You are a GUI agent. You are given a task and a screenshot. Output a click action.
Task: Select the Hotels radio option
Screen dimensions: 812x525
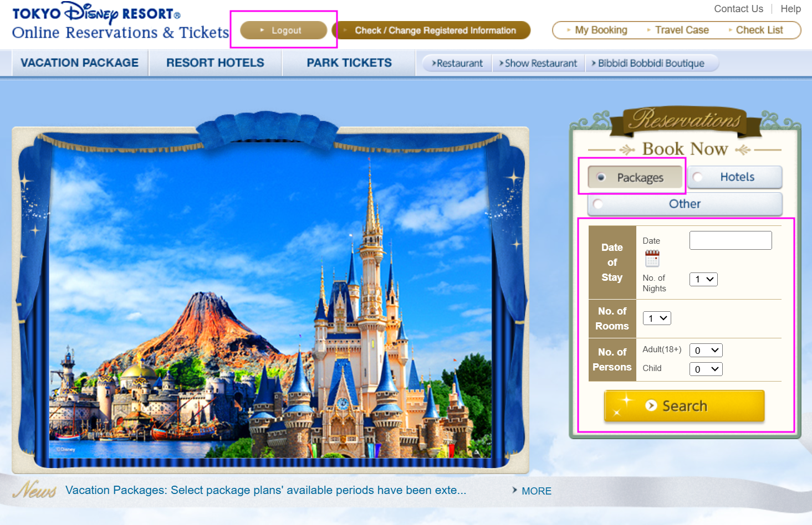(x=735, y=177)
